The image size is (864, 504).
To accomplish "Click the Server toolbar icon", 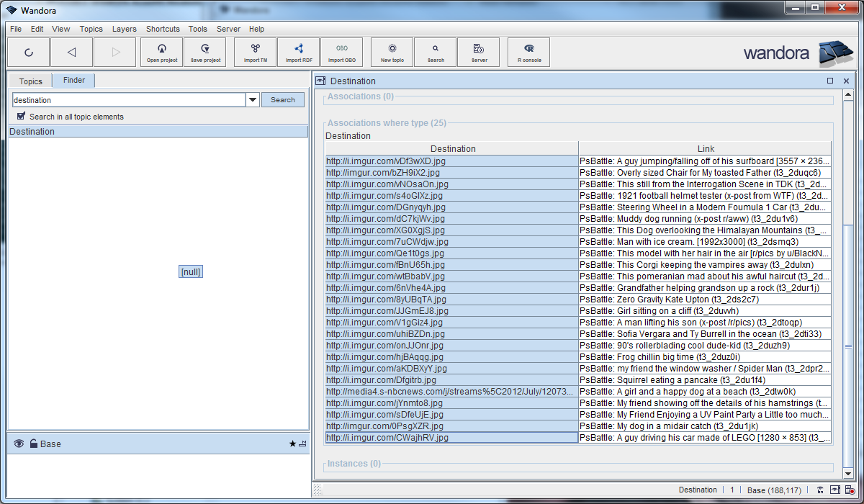I will (479, 52).
